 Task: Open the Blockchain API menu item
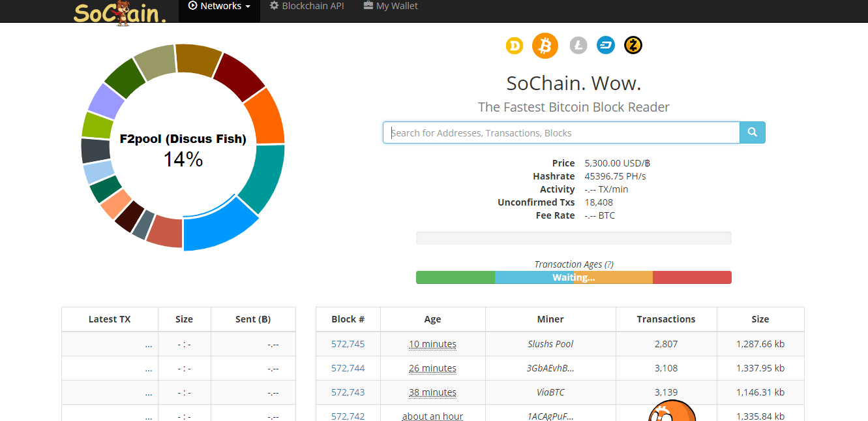click(307, 7)
